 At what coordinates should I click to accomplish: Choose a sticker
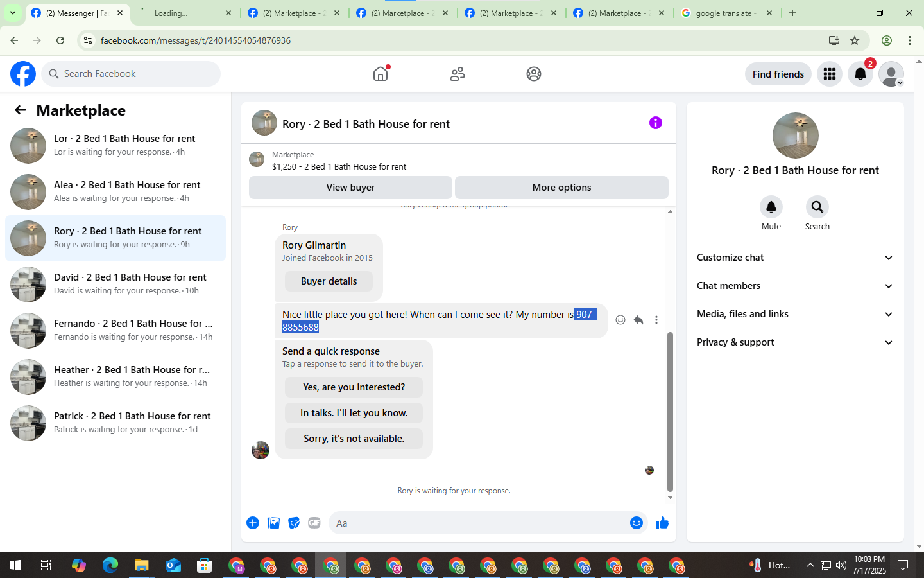[294, 523]
